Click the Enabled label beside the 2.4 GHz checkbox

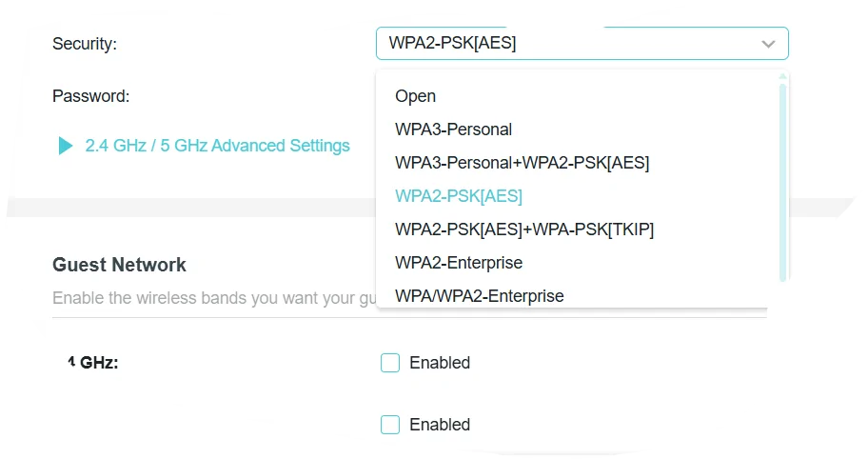[440, 363]
